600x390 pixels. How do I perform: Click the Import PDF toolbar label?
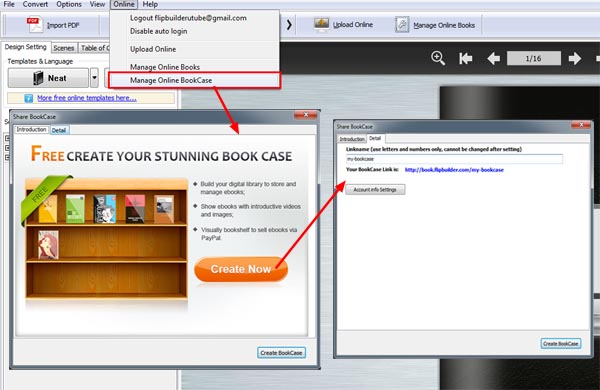[63, 25]
